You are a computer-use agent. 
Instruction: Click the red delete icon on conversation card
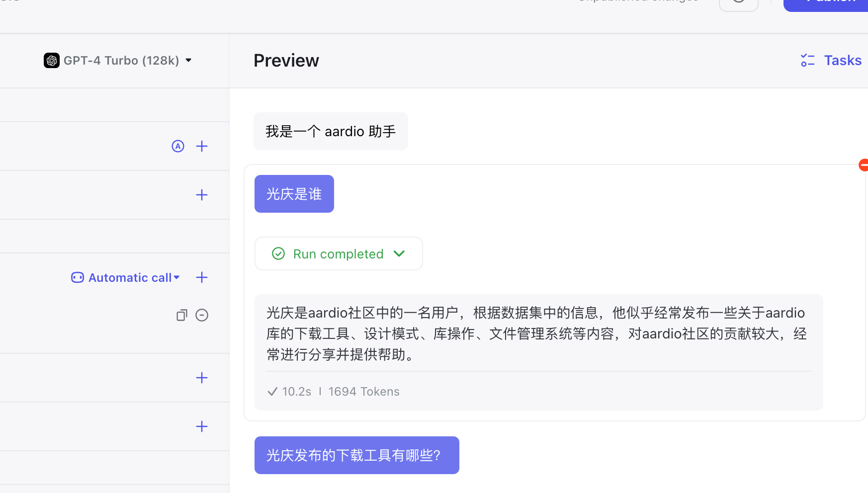pyautogui.click(x=864, y=165)
